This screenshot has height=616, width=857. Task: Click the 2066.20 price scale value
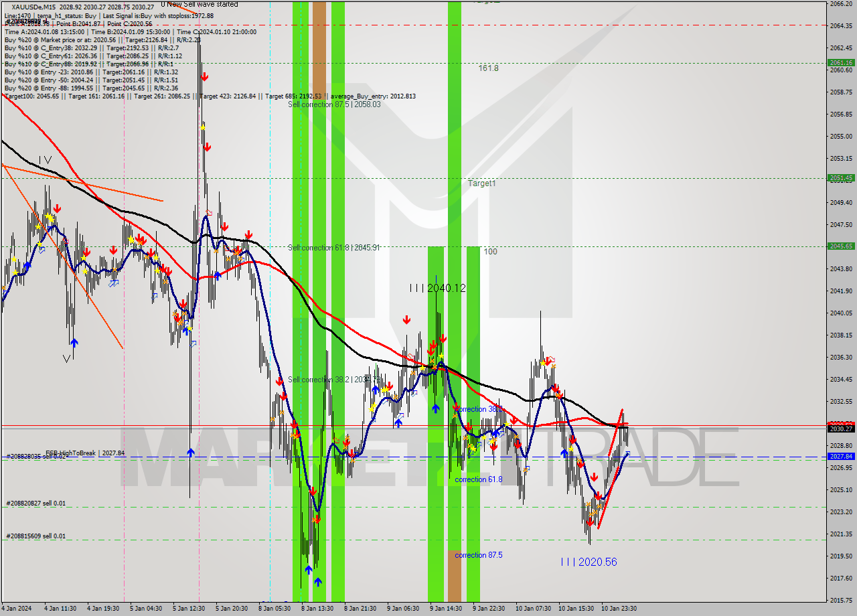click(x=840, y=4)
